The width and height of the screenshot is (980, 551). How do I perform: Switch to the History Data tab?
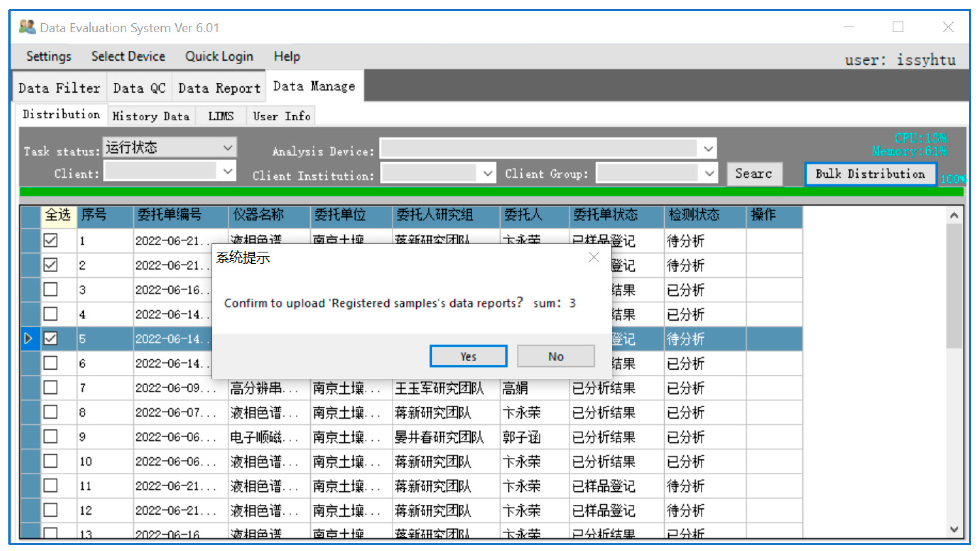pos(151,116)
